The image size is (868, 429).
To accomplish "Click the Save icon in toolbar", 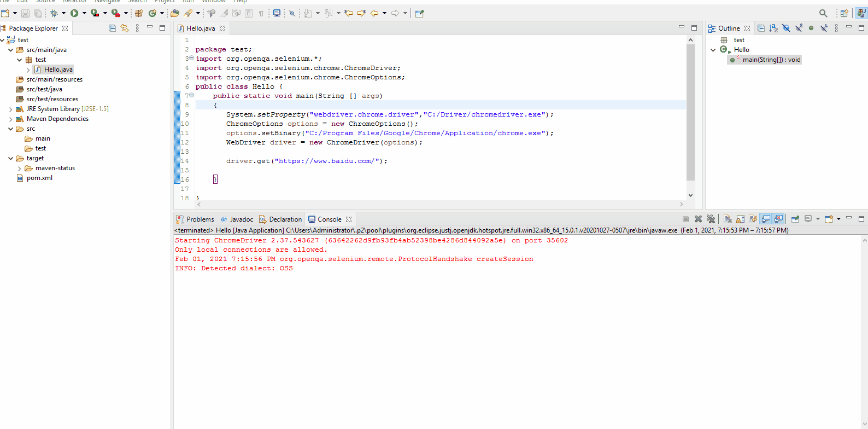I will pos(25,13).
